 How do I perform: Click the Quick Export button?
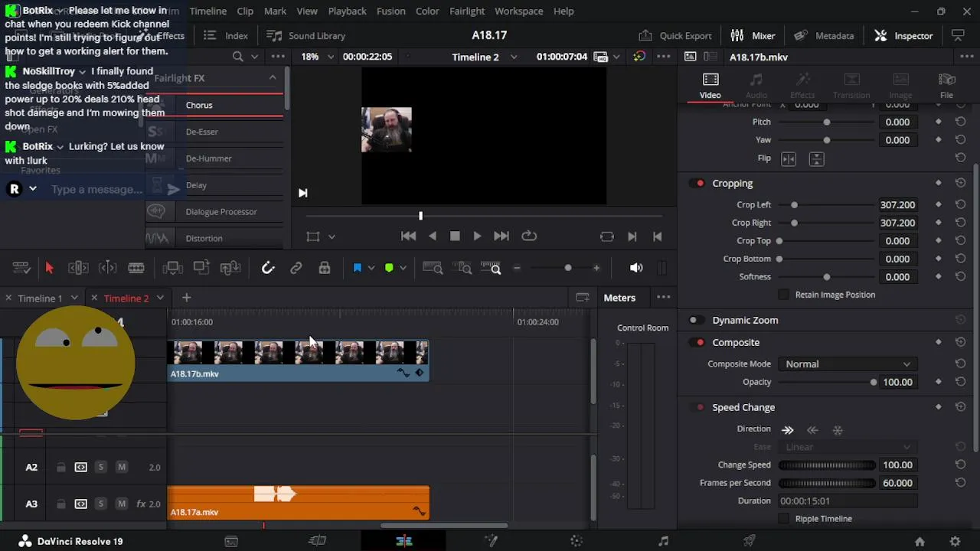[675, 35]
